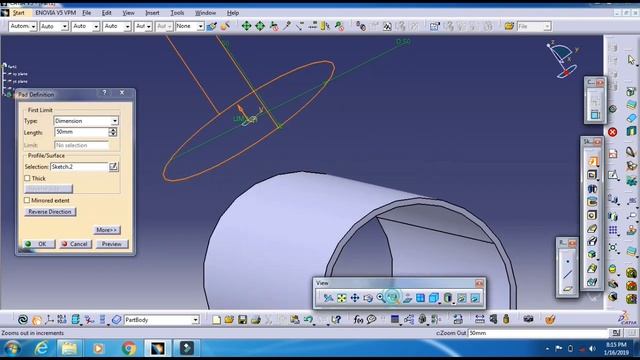
Task: Click the Windows Start orb
Action: click(x=12, y=349)
